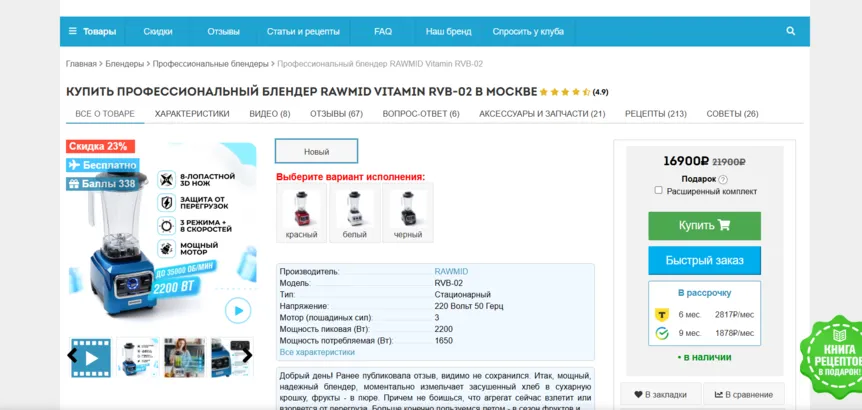Click the Tinkoff installment bank icon
The width and height of the screenshot is (862, 410).
click(x=662, y=315)
